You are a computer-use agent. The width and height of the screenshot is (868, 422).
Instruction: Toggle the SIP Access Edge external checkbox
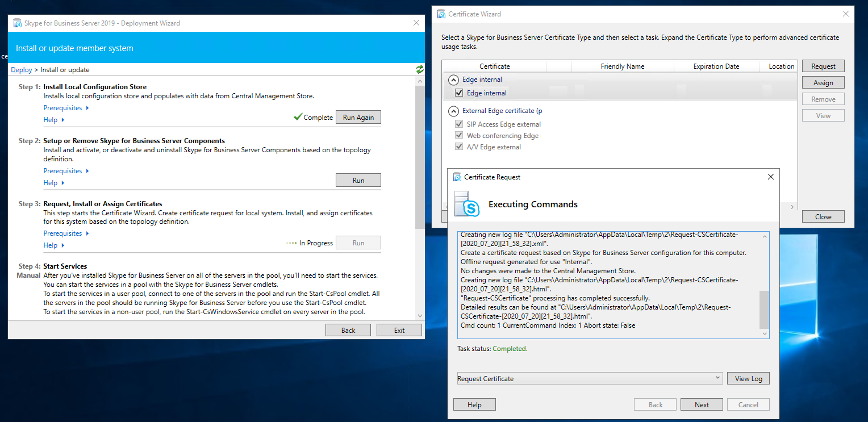459,124
